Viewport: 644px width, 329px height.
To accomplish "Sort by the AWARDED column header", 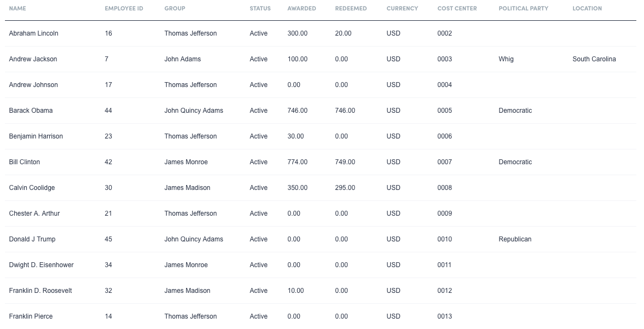I will [x=301, y=8].
